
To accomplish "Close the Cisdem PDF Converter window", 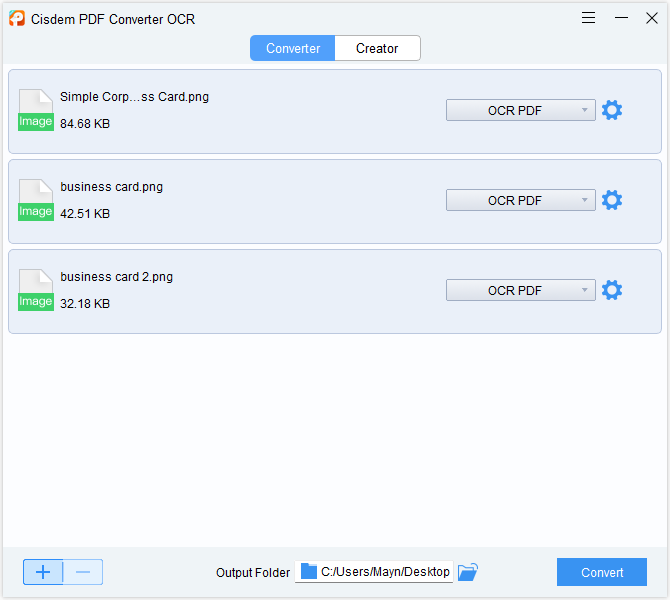I will pyautogui.click(x=652, y=18).
